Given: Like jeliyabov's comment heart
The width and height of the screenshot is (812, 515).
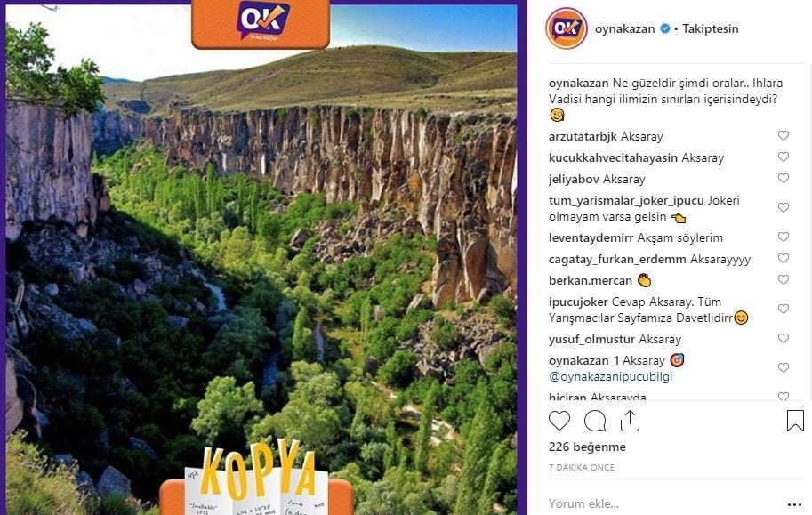Looking at the screenshot, I should tap(783, 178).
